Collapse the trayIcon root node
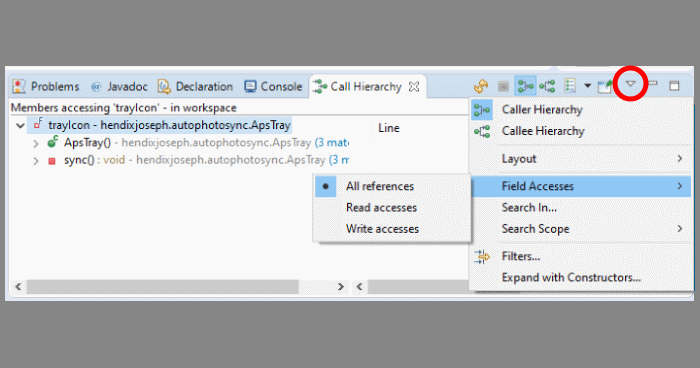The image size is (700, 368). pyautogui.click(x=20, y=125)
